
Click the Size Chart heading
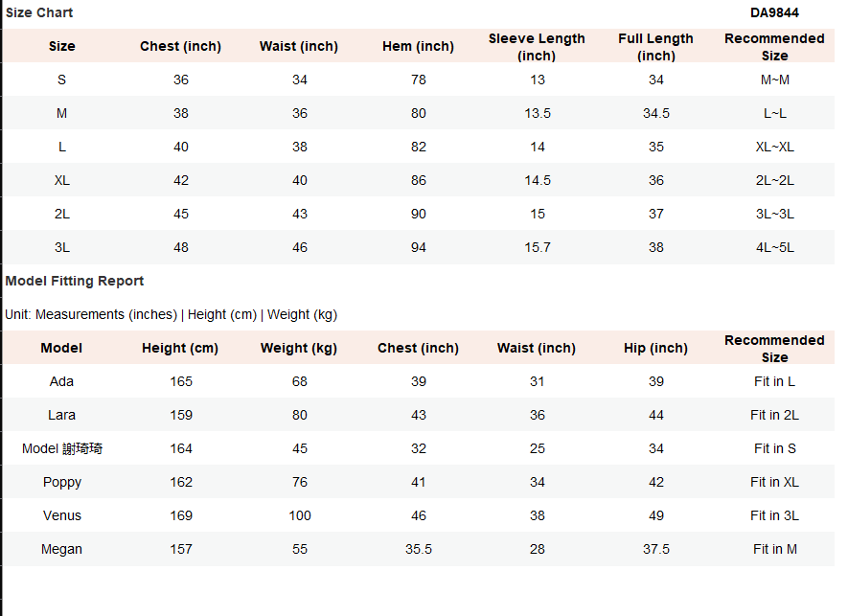39,12
